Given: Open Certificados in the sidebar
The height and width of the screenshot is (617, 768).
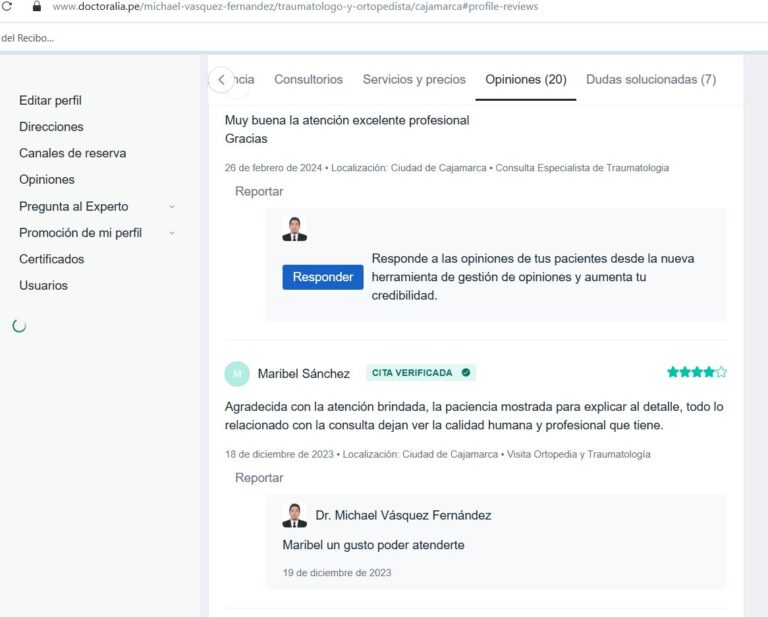Looking at the screenshot, I should tap(51, 259).
